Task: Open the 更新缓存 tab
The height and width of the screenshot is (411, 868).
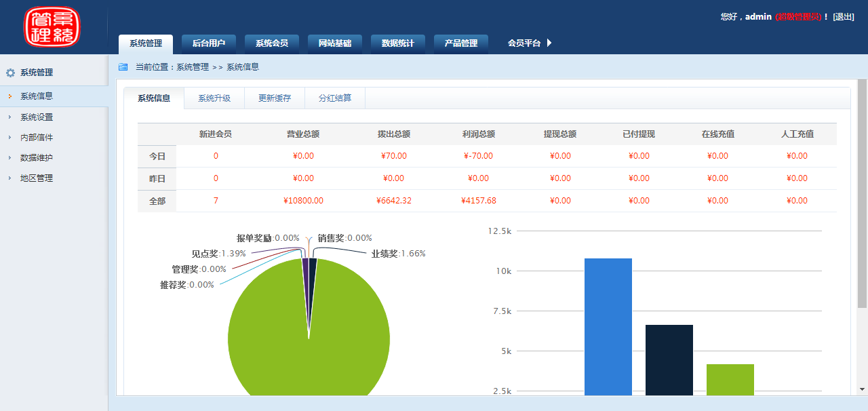Action: [275, 98]
